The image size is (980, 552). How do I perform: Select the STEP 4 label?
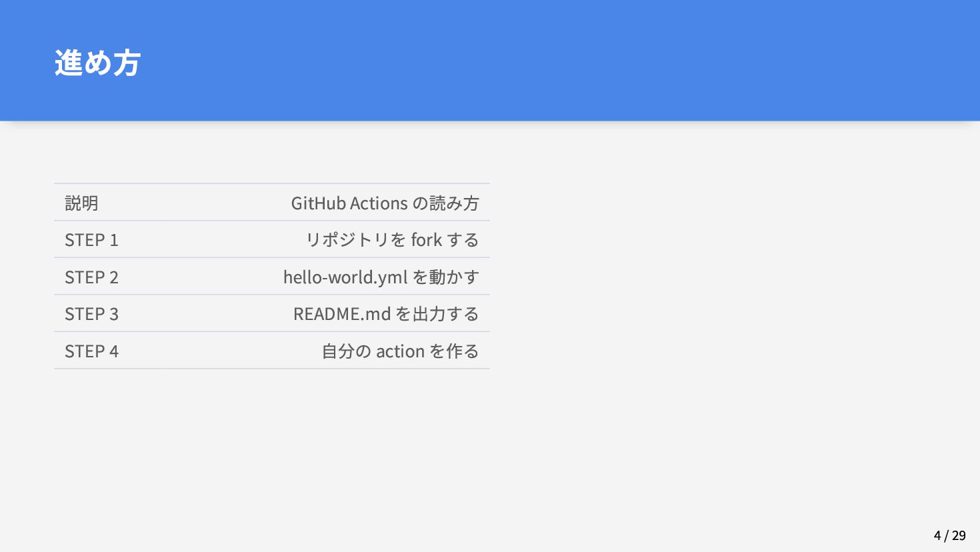[91, 351]
